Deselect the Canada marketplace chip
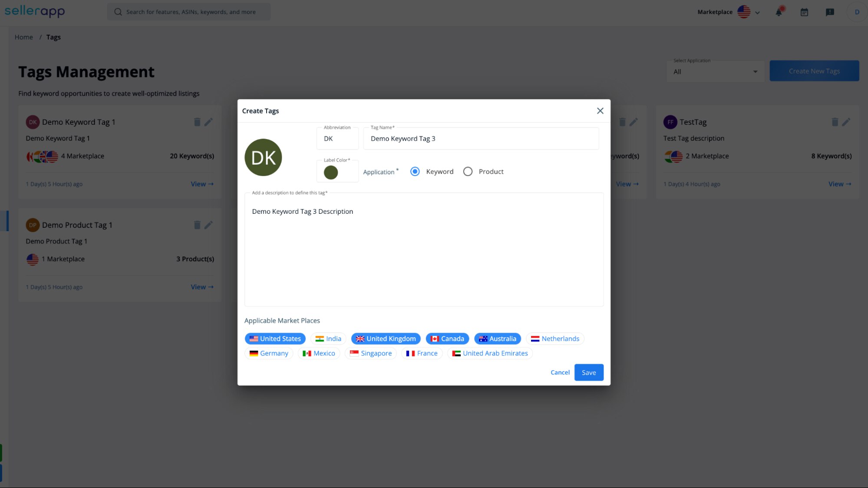 447,339
